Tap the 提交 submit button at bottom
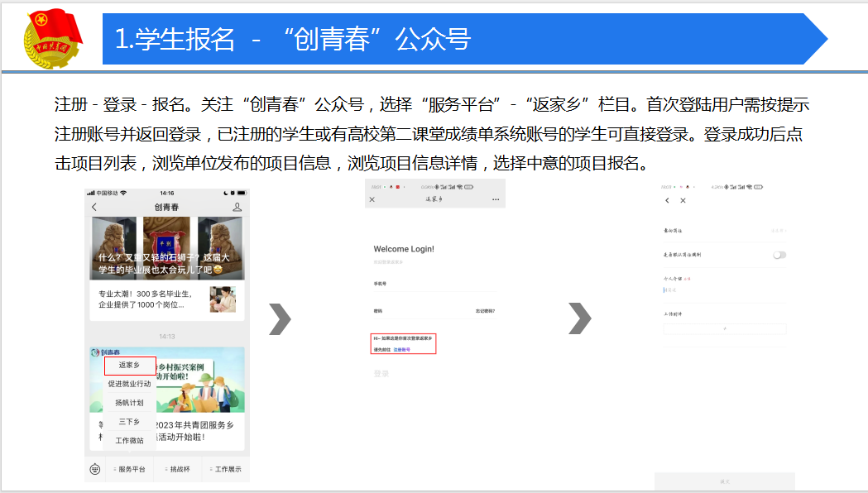The height and width of the screenshot is (493, 868). [725, 481]
